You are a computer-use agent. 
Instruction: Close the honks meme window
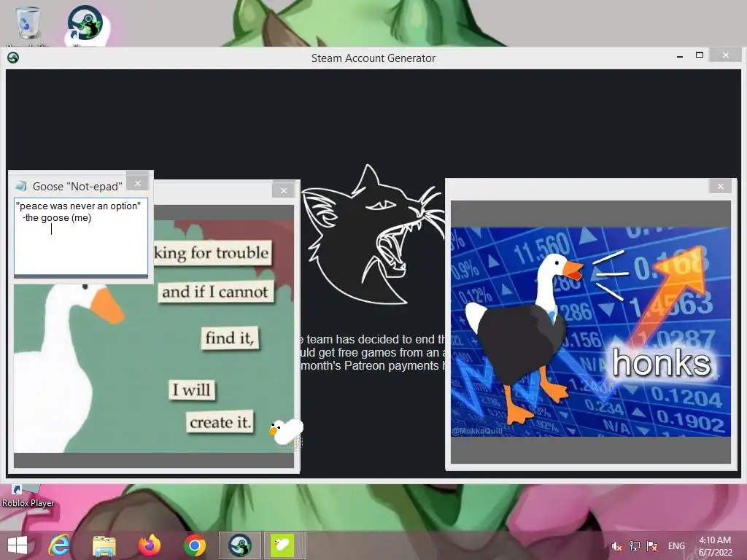pyautogui.click(x=720, y=186)
